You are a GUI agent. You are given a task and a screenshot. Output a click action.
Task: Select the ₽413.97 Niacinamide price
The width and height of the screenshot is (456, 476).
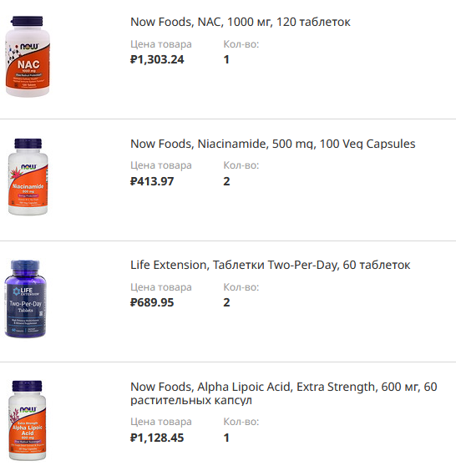152,181
